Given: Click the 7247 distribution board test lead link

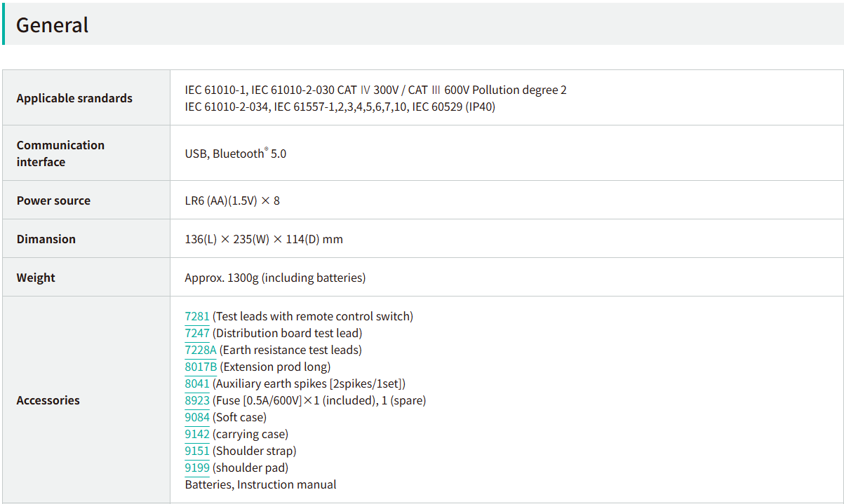Looking at the screenshot, I should pos(197,333).
